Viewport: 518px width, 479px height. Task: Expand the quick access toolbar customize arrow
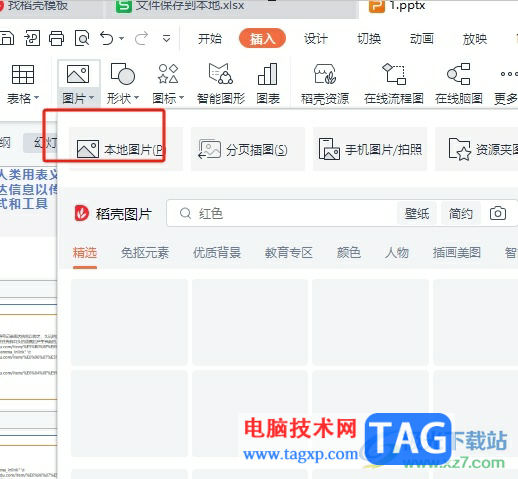tap(166, 39)
